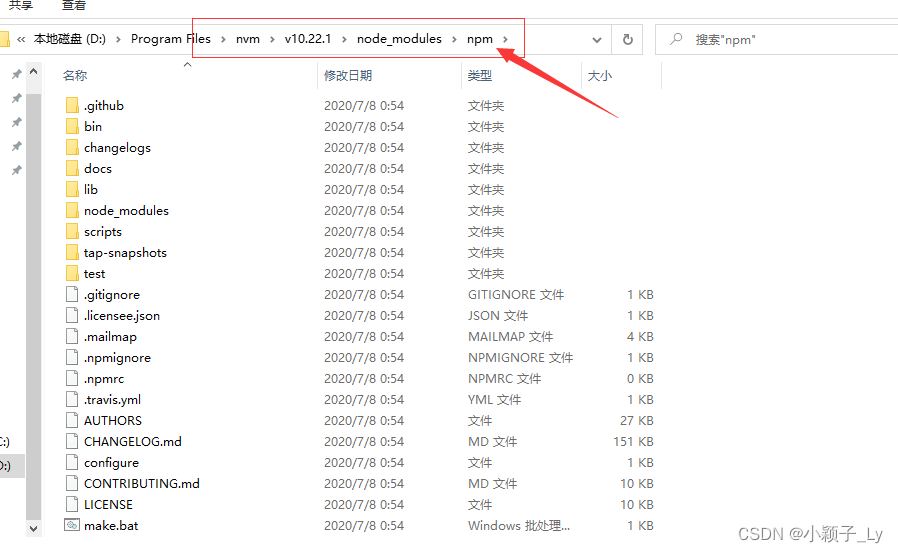Click the search magnifier icon

pyautogui.click(x=676, y=39)
